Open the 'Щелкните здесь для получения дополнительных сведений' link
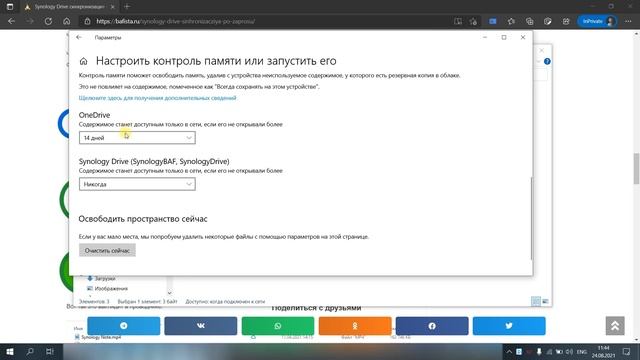This screenshot has width=640, height=360. tap(158, 98)
